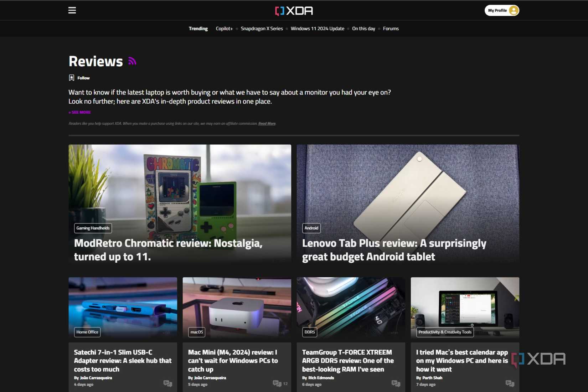Image resolution: width=588 pixels, height=392 pixels.
Task: Open comments icon on Mac Mini review
Action: click(277, 384)
